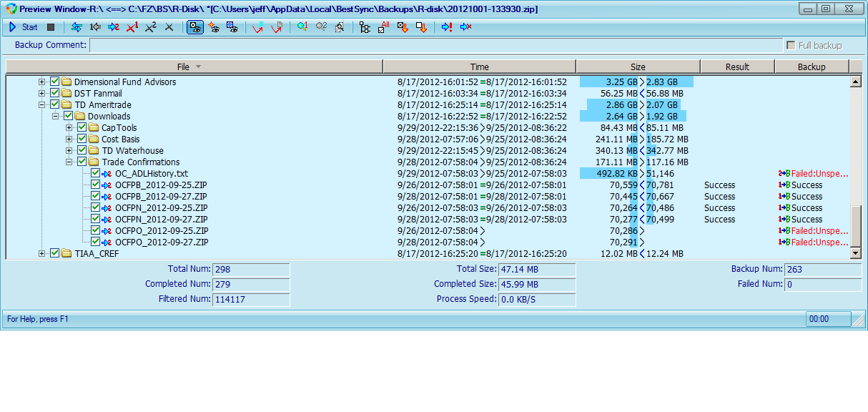
Task: Click the Start button to begin the sync
Action: pyautogui.click(x=22, y=27)
